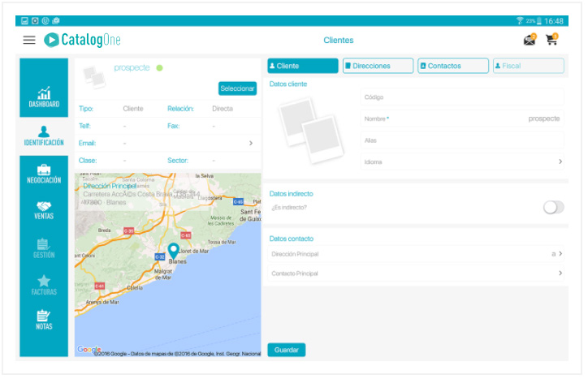This screenshot has height=379, width=588.
Task: Expand Dirección Principal row
Action: pyautogui.click(x=416, y=254)
